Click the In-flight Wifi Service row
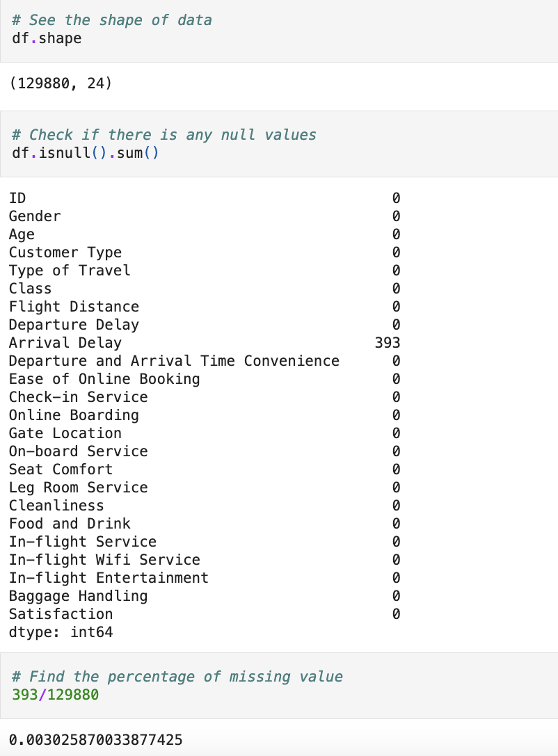This screenshot has height=756, width=558. 205,560
